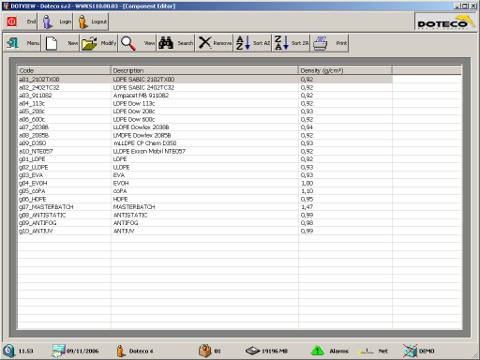Click the disk space icon showing 19196 MB
This screenshot has height=360, width=480.
[x=252, y=351]
